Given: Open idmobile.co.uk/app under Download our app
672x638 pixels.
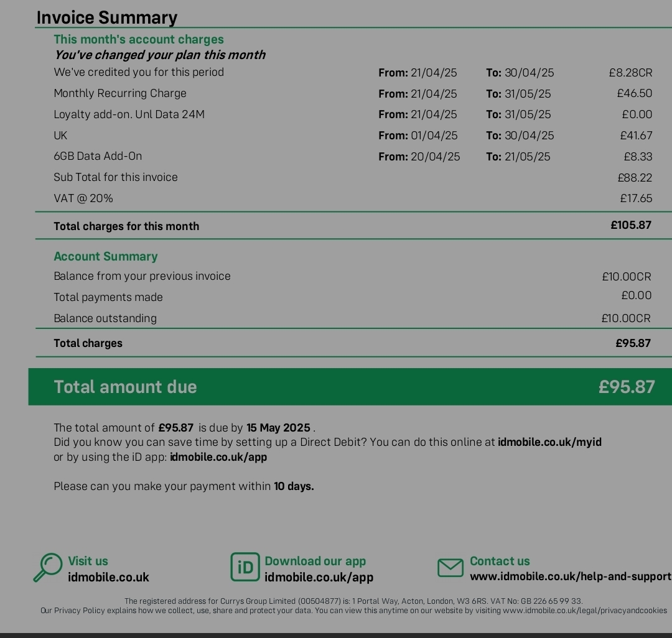Looking at the screenshot, I should (x=319, y=577).
